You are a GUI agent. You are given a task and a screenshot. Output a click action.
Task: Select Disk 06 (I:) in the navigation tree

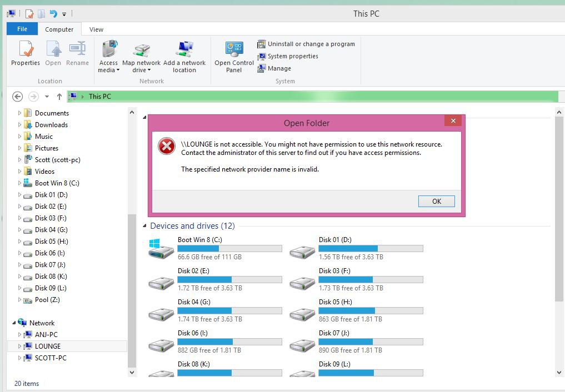[x=50, y=253]
